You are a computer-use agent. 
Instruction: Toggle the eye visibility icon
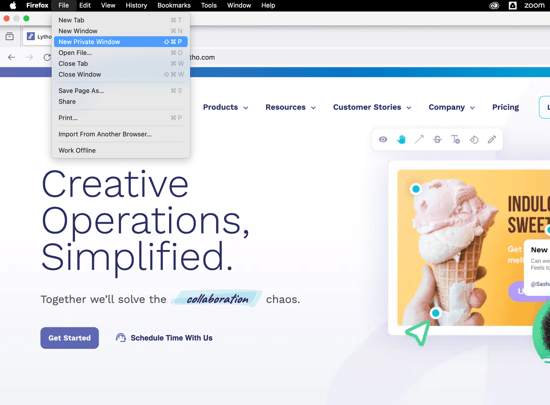pyautogui.click(x=383, y=140)
